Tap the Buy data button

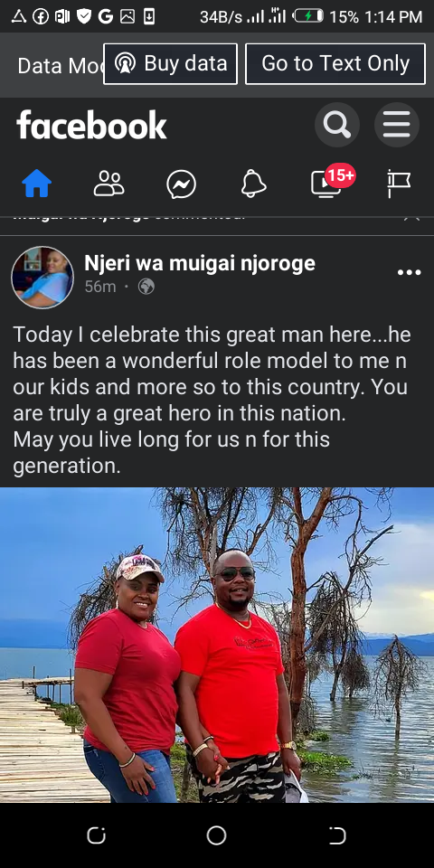[x=171, y=64]
